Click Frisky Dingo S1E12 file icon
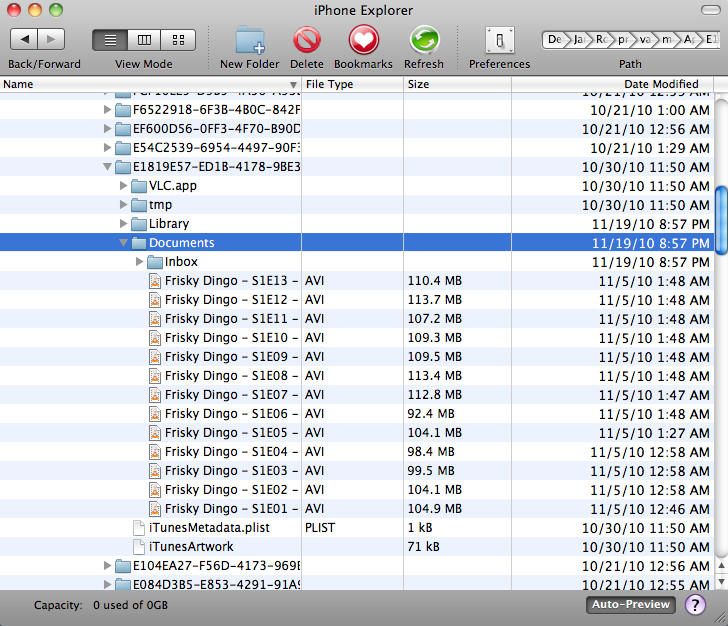The image size is (728, 626). tap(155, 300)
